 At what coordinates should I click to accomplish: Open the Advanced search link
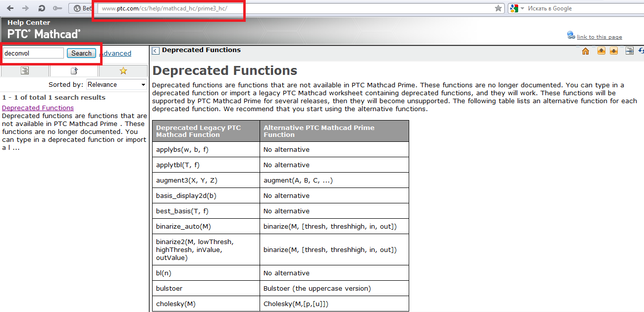[115, 53]
